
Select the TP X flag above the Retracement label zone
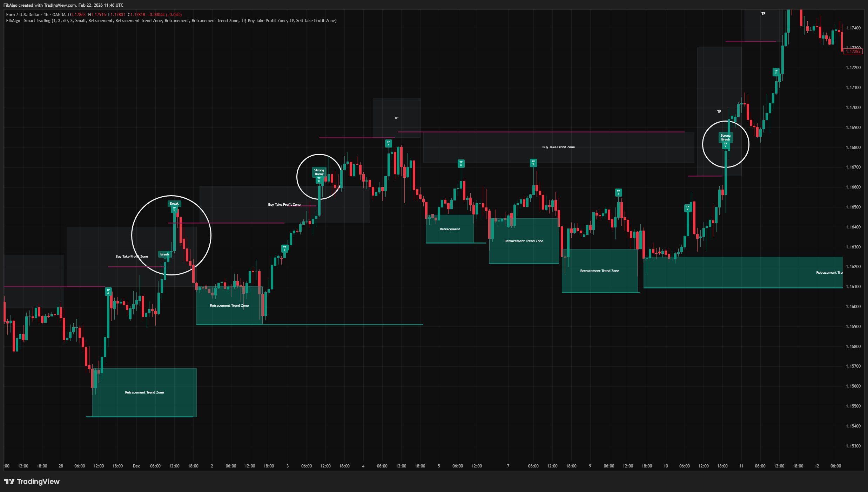[460, 164]
